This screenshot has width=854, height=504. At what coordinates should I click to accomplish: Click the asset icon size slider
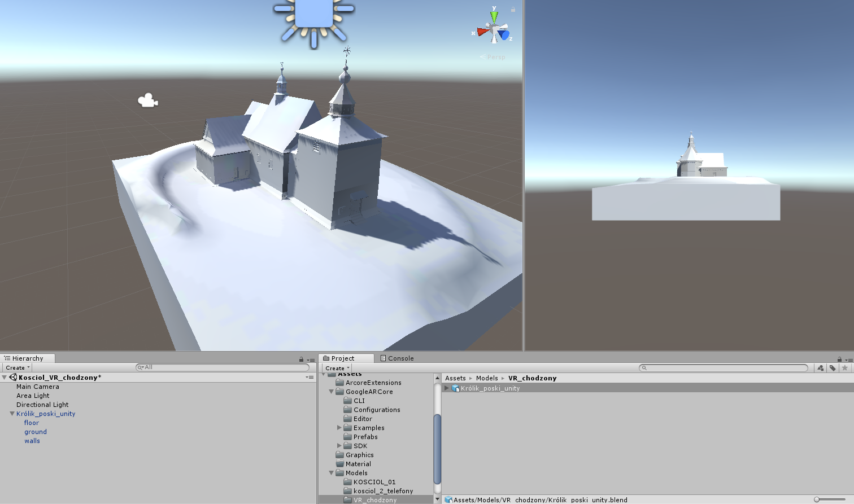(829, 499)
